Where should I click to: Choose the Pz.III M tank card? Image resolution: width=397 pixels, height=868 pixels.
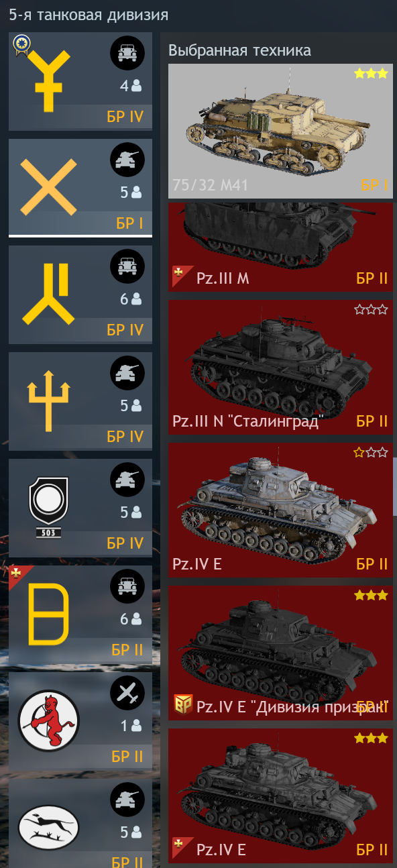pyautogui.click(x=280, y=247)
